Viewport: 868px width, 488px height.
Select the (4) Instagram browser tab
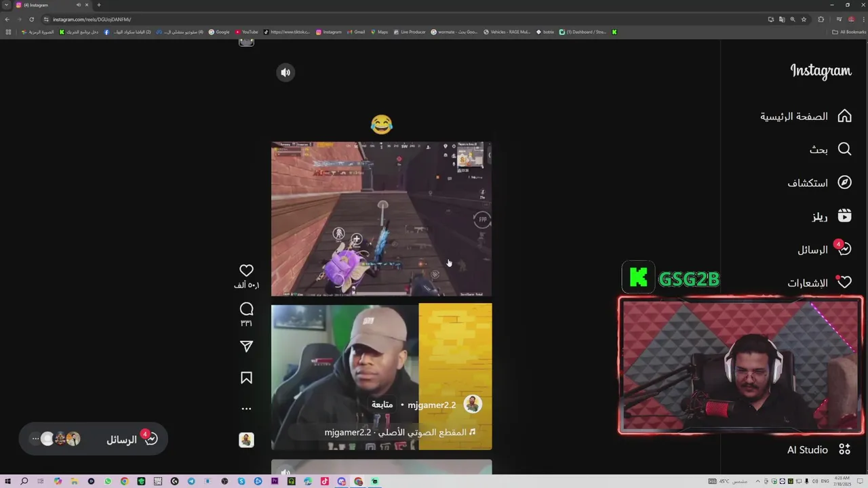point(53,5)
